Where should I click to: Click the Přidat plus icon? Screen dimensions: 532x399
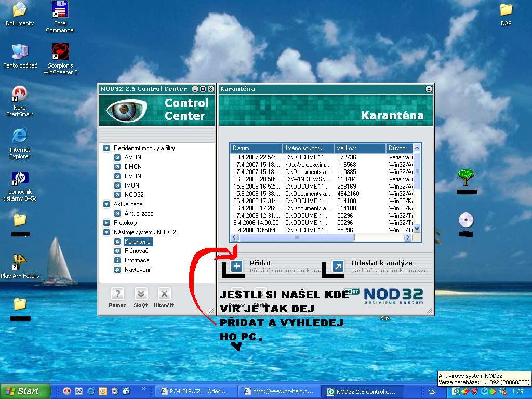click(236, 267)
